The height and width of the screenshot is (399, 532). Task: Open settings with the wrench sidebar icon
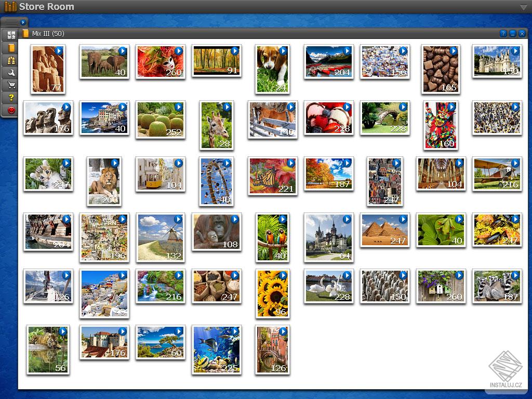(x=11, y=73)
